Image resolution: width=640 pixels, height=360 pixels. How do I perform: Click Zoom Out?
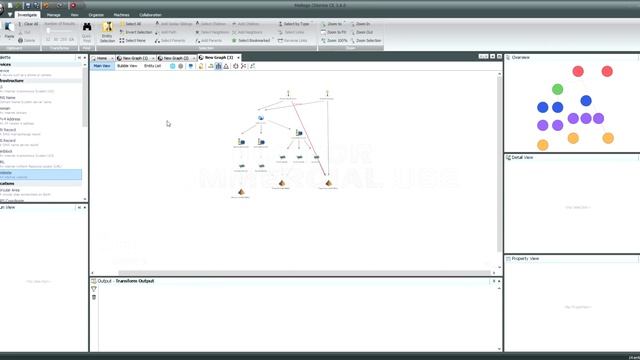click(362, 32)
